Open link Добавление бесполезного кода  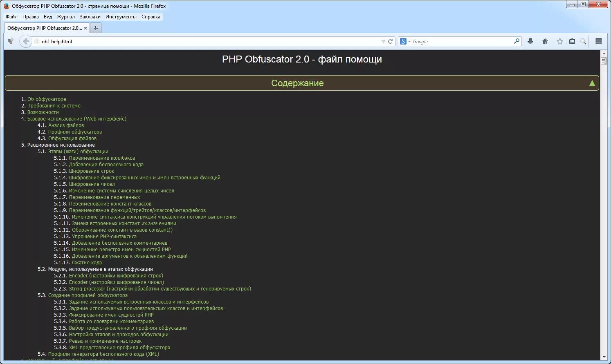pos(106,165)
